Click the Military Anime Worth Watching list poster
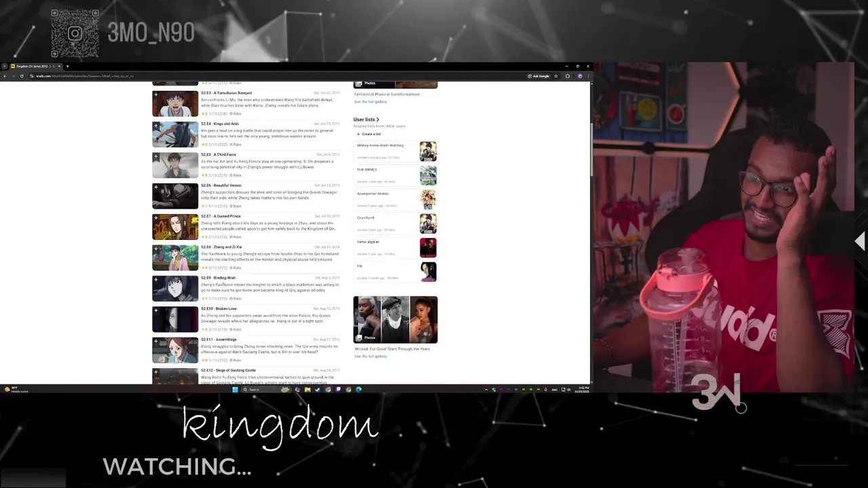This screenshot has height=488, width=868. 428,151
